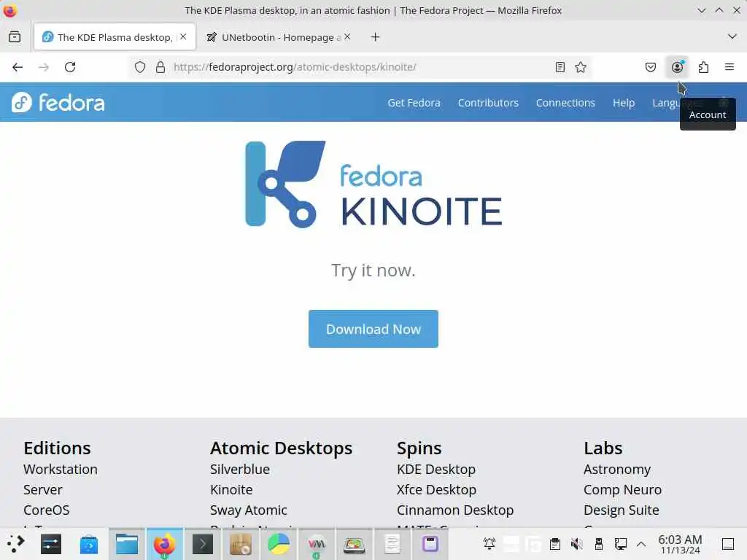Expand the list all tabs chevron
Image resolution: width=747 pixels, height=560 pixels.
point(732,36)
